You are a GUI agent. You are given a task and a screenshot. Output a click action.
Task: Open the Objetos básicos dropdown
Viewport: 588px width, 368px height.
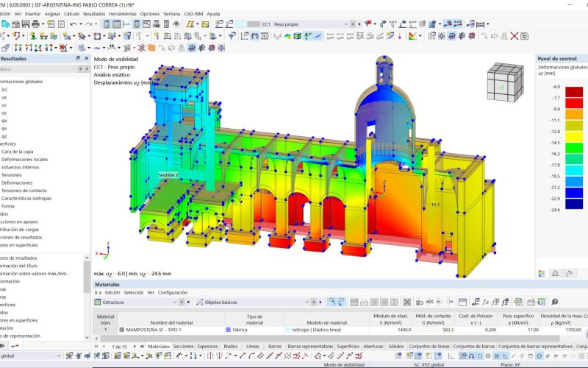pyautogui.click(x=306, y=302)
